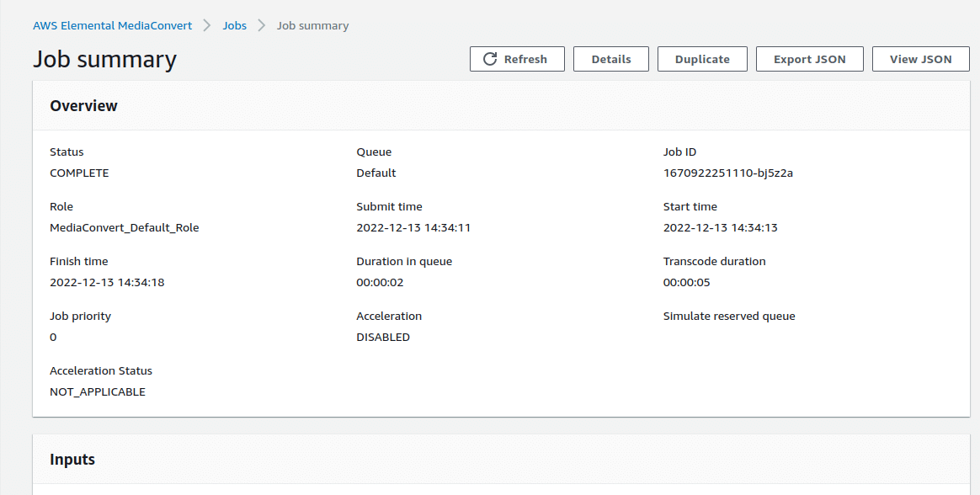This screenshot has width=980, height=495.
Task: Click the Queue value Default
Action: click(375, 173)
